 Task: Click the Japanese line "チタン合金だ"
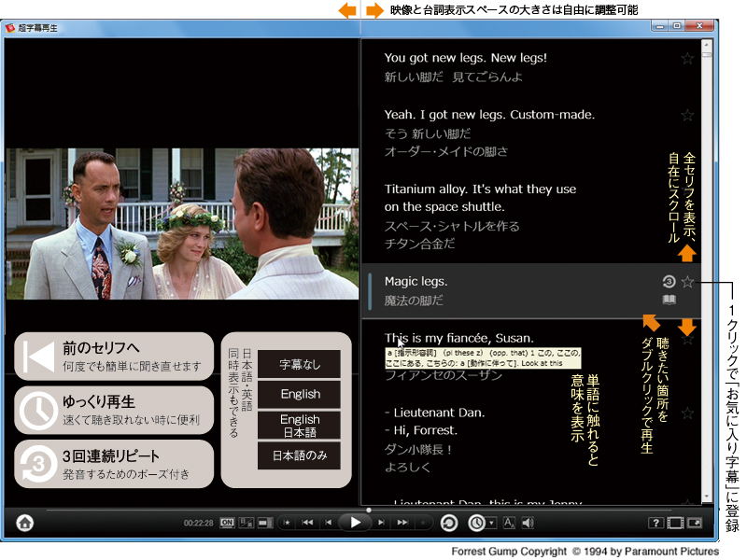click(419, 244)
